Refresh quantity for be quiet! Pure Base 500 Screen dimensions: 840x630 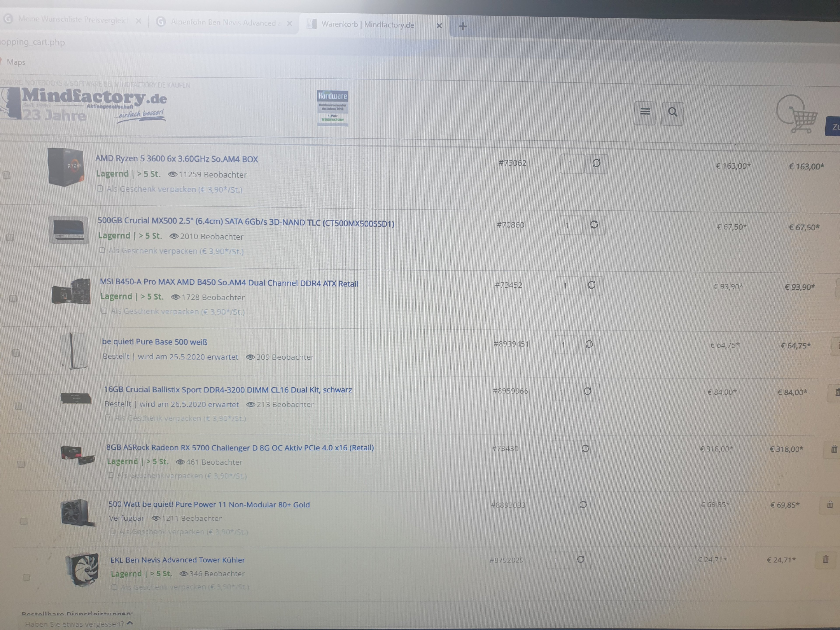pos(589,345)
